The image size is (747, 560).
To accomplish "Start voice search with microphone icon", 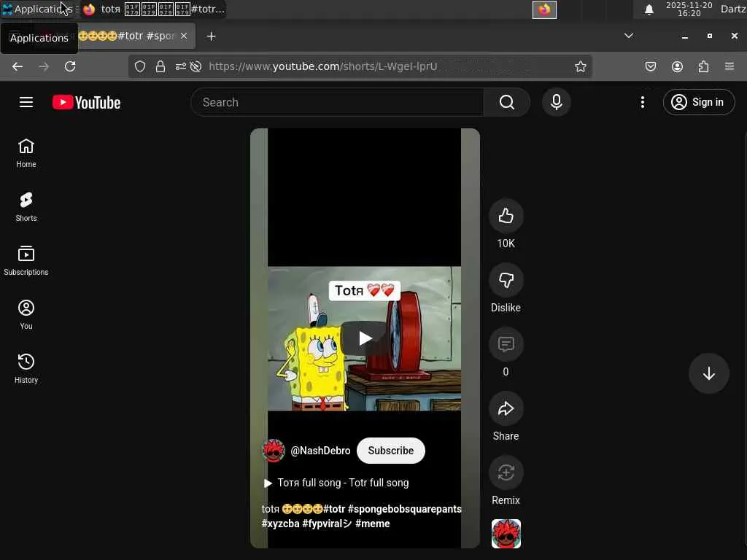I will 557,102.
